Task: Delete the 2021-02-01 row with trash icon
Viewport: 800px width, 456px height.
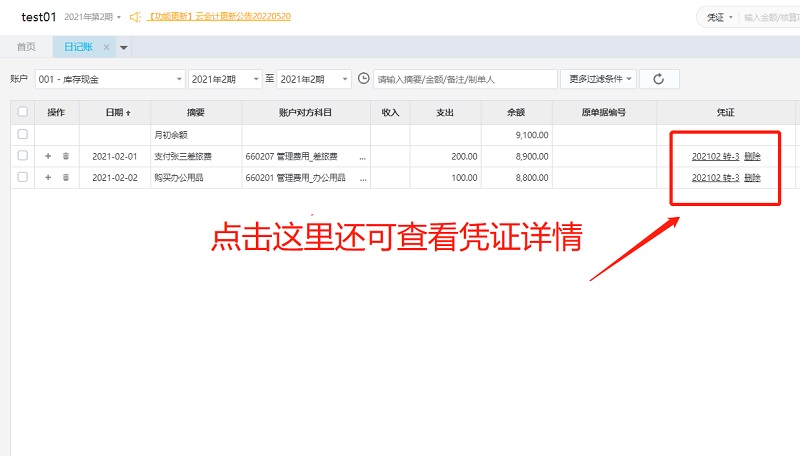Action: (x=66, y=156)
